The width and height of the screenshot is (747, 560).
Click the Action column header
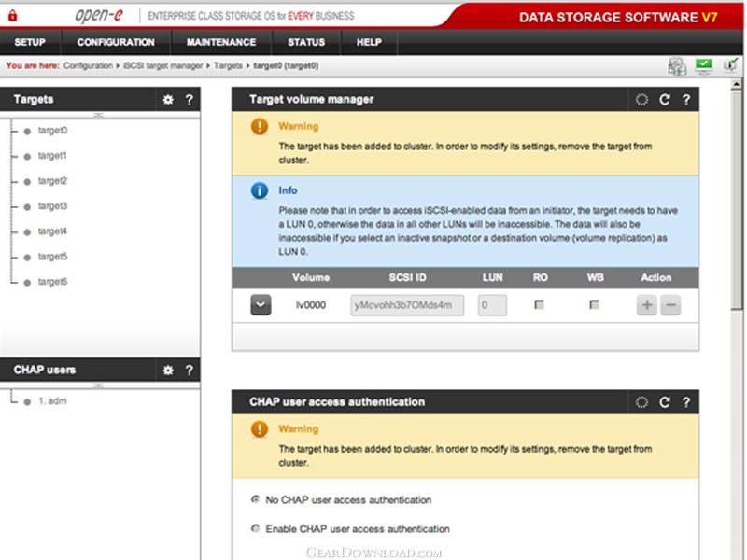click(656, 277)
